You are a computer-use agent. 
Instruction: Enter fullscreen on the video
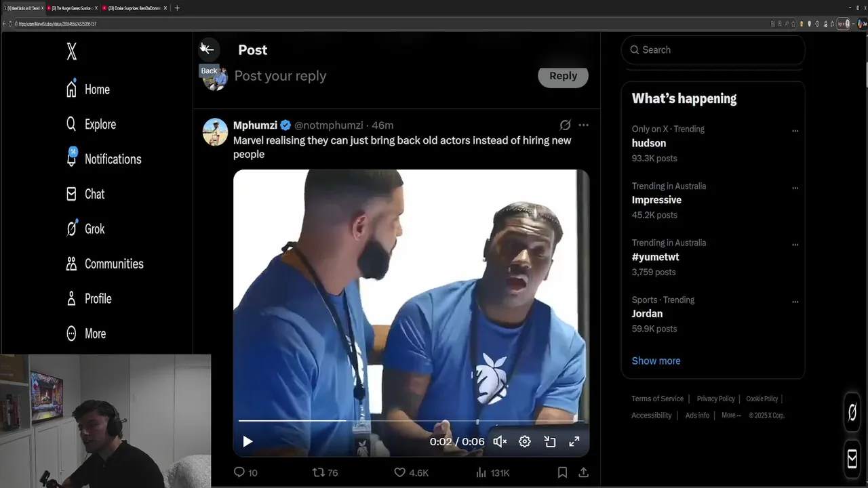tap(574, 442)
